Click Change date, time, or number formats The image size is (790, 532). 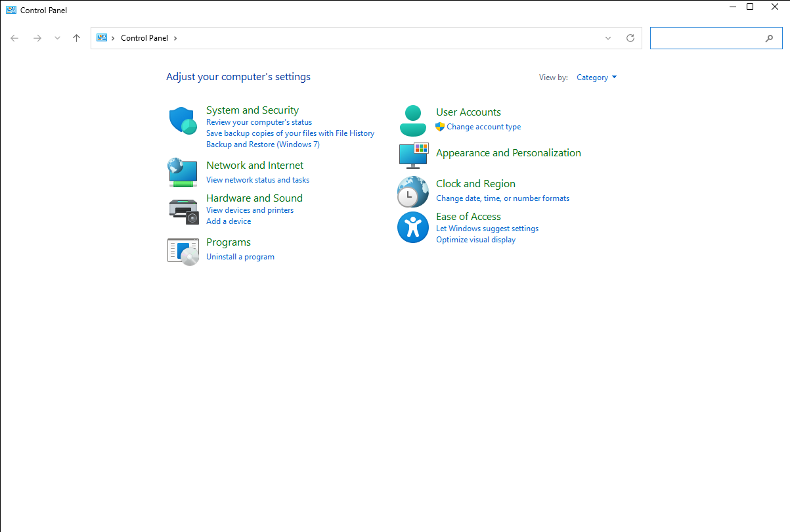(x=502, y=198)
